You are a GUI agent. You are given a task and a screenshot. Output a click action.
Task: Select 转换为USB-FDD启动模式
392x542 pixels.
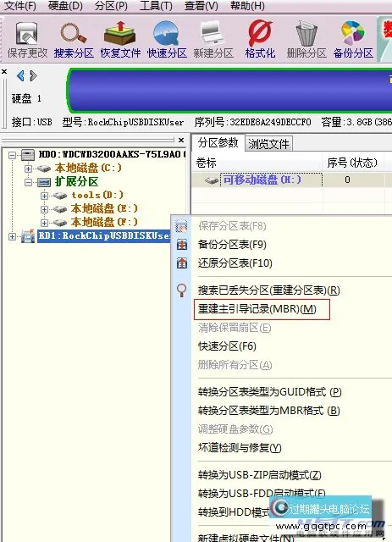(262, 494)
